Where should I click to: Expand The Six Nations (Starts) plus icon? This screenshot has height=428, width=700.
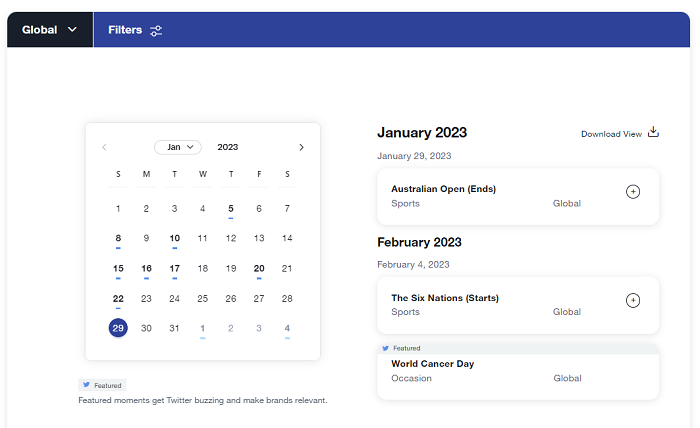[x=633, y=300]
